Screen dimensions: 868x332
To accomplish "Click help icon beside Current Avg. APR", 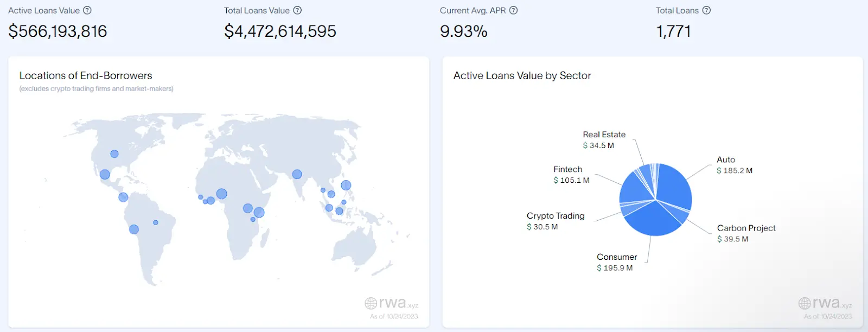I will 514,10.
